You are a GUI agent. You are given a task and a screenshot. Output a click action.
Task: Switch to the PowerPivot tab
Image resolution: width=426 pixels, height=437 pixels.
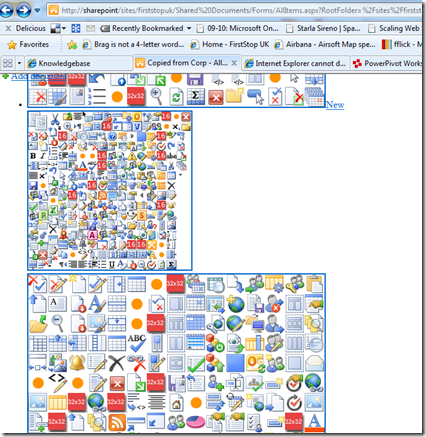tap(387, 63)
